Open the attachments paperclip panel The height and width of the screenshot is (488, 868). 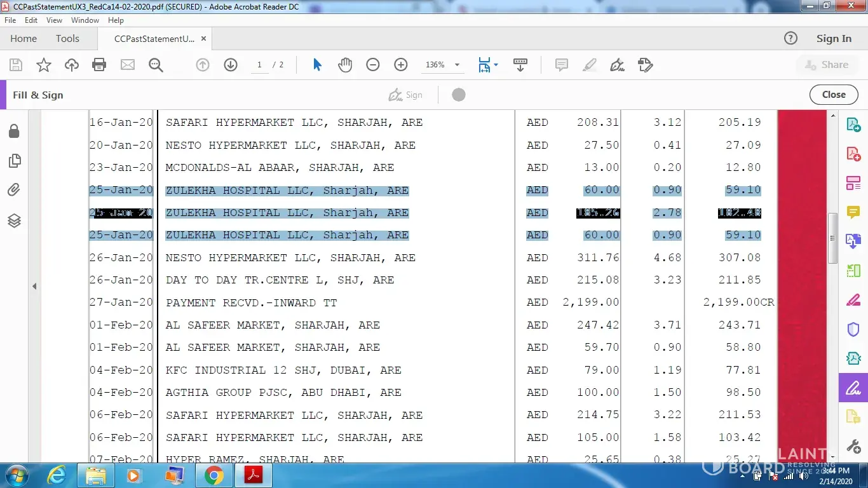click(x=14, y=189)
